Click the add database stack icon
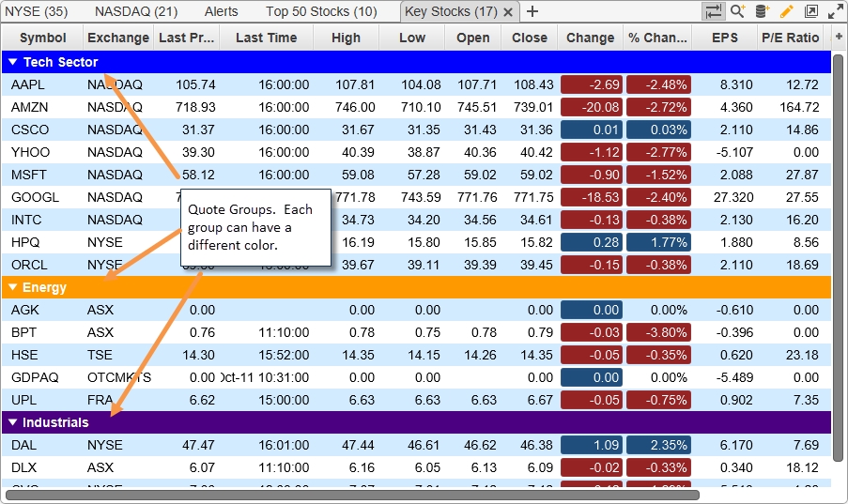The image size is (848, 504). pos(763,11)
